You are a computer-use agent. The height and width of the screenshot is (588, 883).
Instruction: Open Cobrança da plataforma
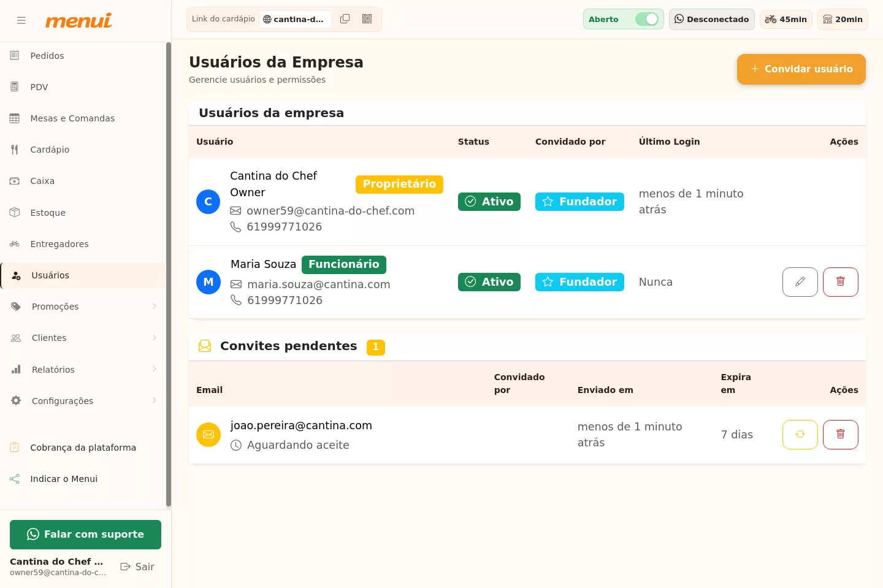coord(83,448)
